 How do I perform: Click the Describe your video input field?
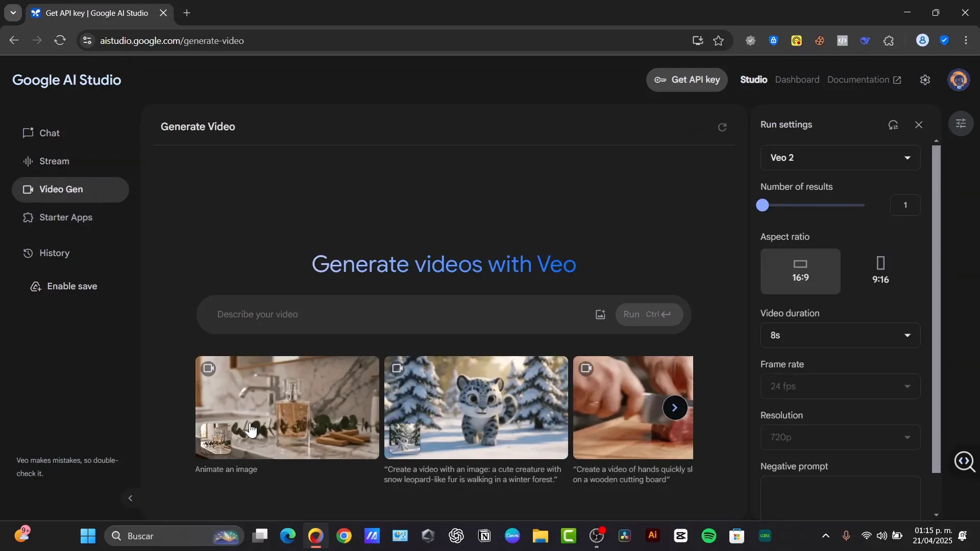point(357,314)
